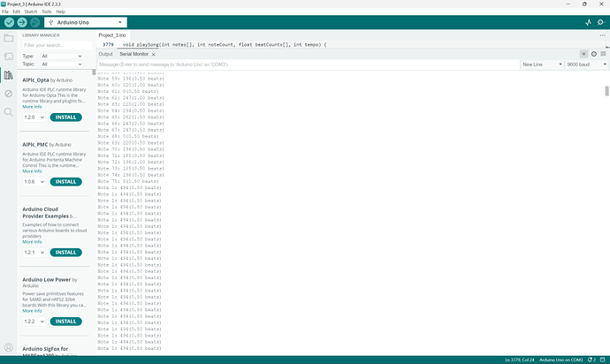Click the Serial Monitor vertical scrollbar thumb

(606, 91)
